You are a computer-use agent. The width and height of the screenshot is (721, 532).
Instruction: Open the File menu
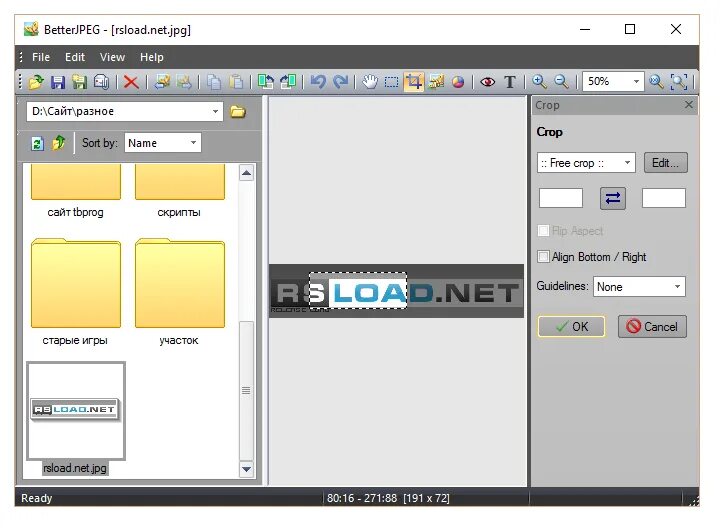41,57
